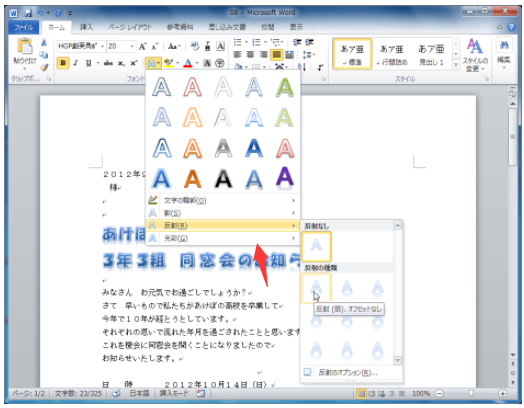The height and width of the screenshot is (408, 524).
Task: Click the スタイルの変更 button
Action: point(475,55)
